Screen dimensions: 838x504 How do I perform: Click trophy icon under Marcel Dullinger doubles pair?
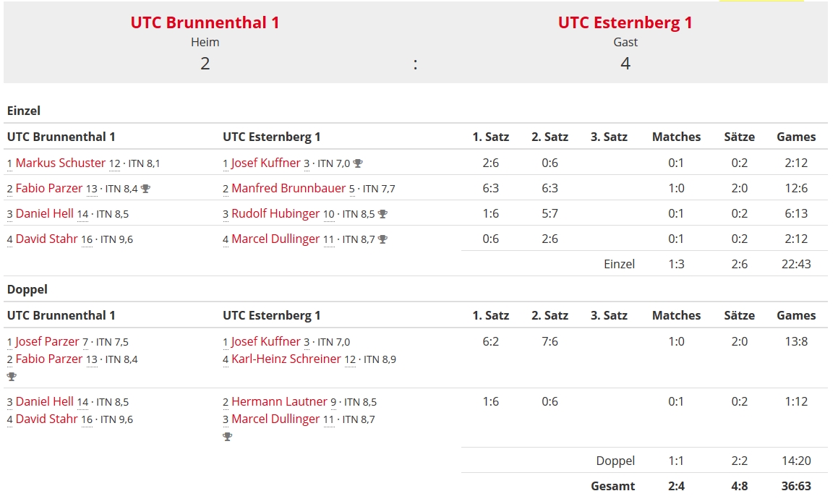[x=228, y=437]
